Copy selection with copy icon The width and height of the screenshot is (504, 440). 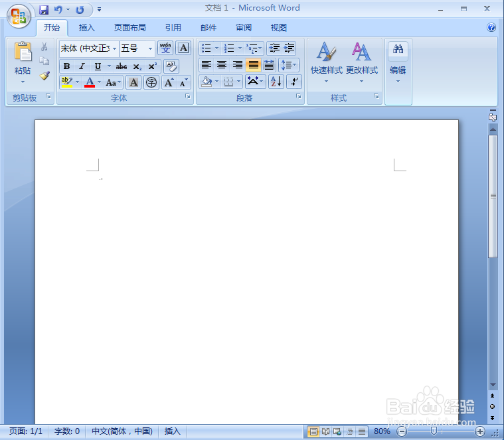pos(44,60)
